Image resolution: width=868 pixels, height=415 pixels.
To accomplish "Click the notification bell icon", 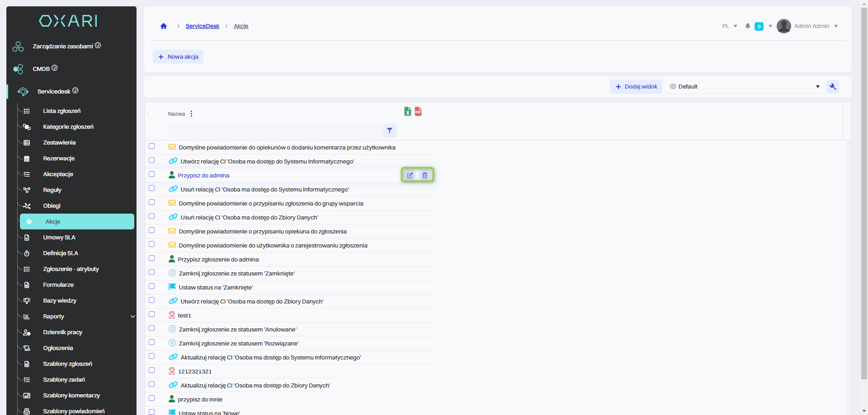I will (748, 26).
